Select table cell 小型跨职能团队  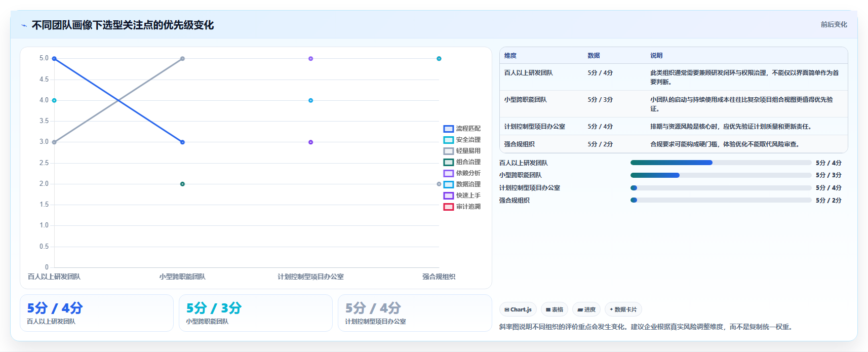(x=525, y=100)
